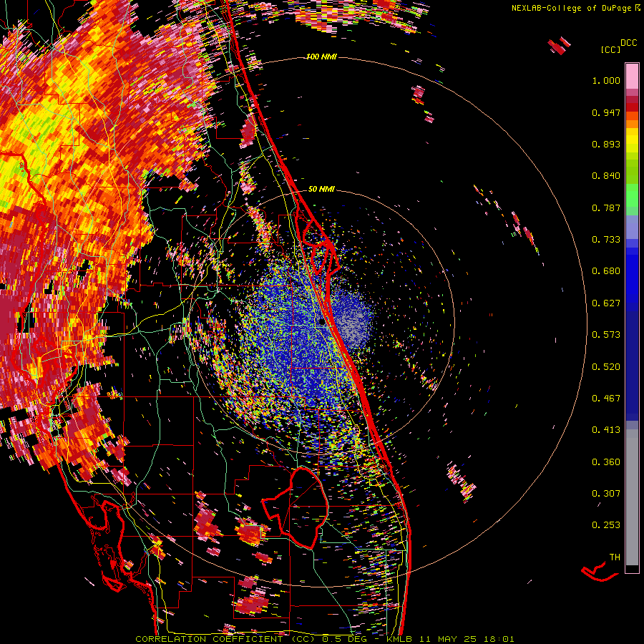Click the KMLB 11 MAY 25 18:01 timestamp
This screenshot has height=644, width=644.
[450, 639]
